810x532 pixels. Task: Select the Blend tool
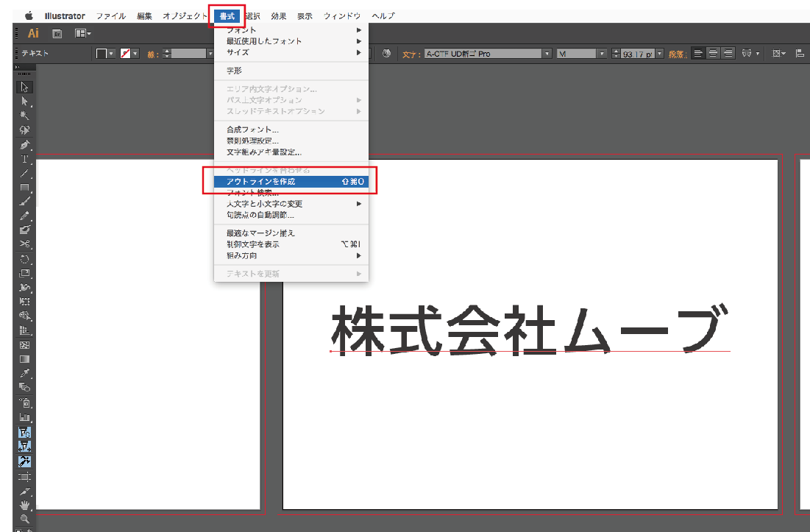point(24,387)
